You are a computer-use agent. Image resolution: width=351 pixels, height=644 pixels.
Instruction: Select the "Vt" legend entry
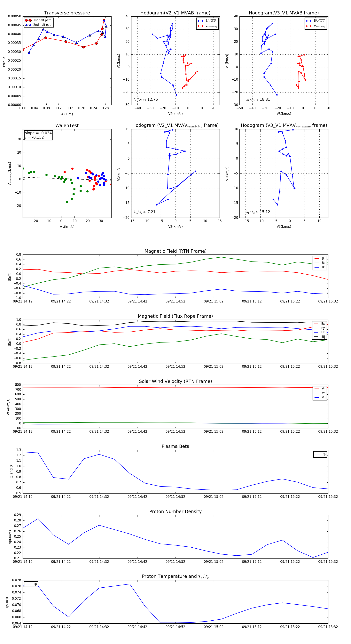pyautogui.click(x=320, y=393)
